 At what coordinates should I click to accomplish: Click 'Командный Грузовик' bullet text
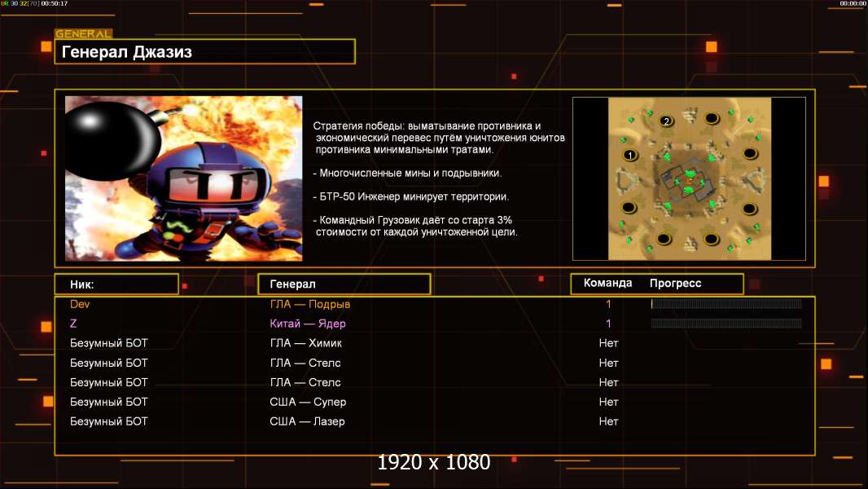click(416, 226)
